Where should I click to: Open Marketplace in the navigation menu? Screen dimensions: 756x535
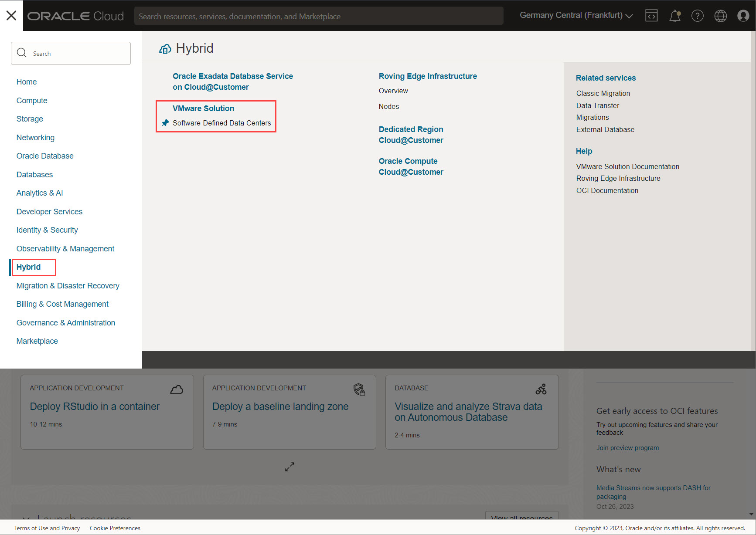[37, 341]
